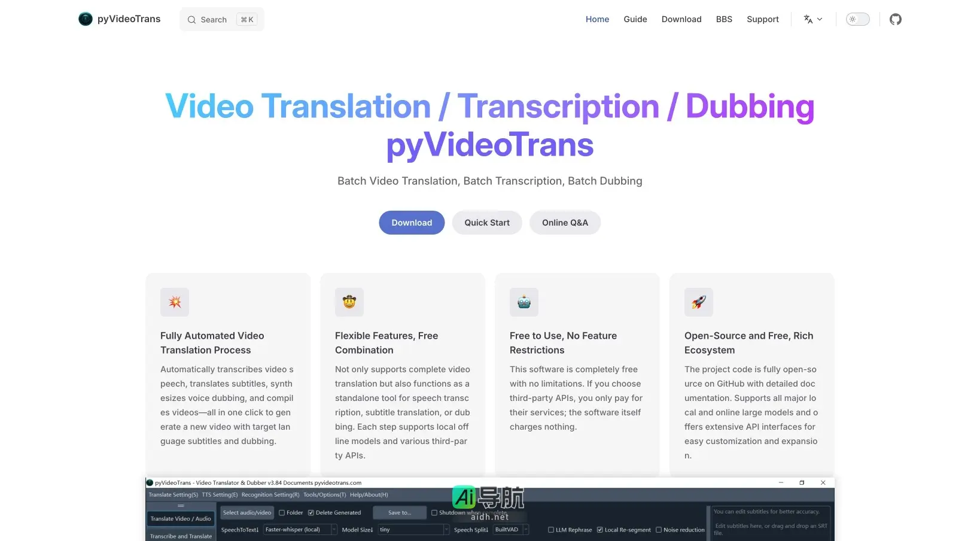Viewport: 980px width, 541px height.
Task: Click the Quick Start button
Action: [487, 223]
